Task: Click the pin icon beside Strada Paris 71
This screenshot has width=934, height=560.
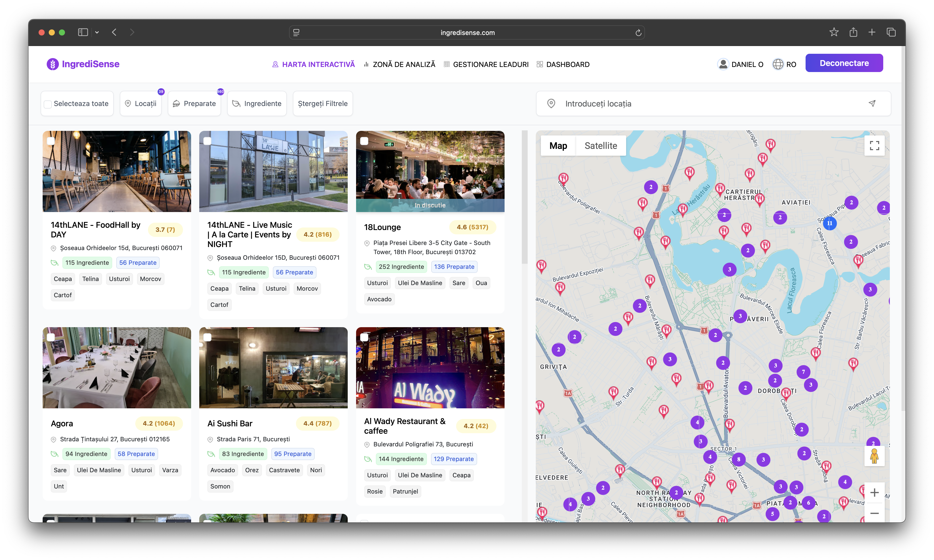Action: pyautogui.click(x=210, y=440)
